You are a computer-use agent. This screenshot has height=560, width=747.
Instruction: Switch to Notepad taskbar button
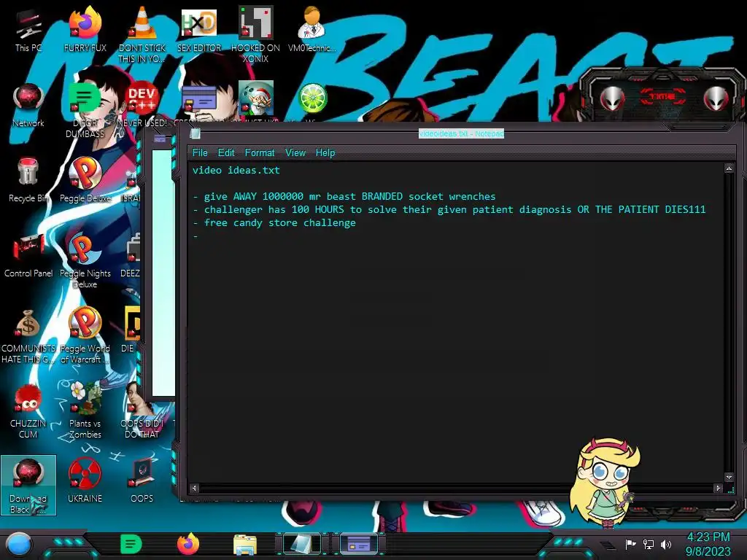(x=301, y=544)
